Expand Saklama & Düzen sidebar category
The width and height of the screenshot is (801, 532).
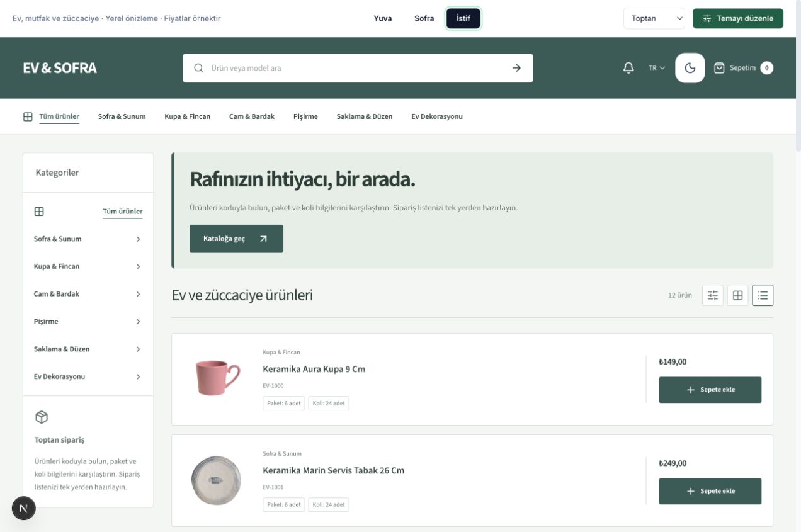coord(88,349)
